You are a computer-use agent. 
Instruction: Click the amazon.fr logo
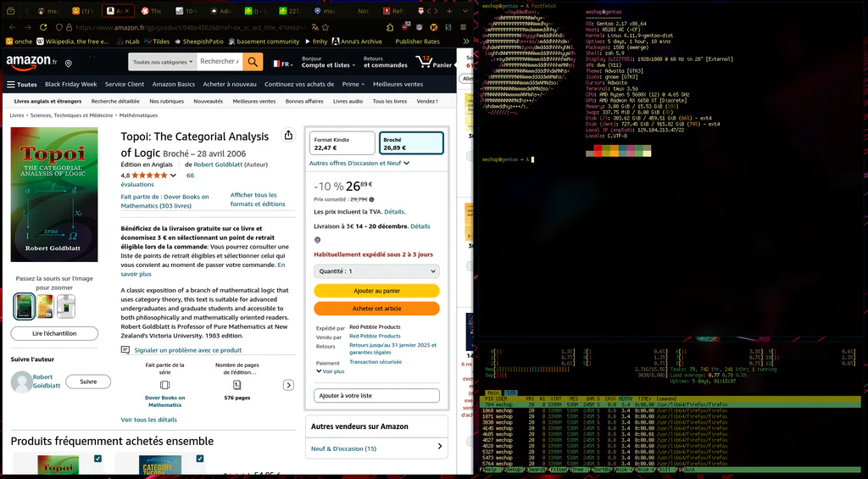(x=31, y=63)
